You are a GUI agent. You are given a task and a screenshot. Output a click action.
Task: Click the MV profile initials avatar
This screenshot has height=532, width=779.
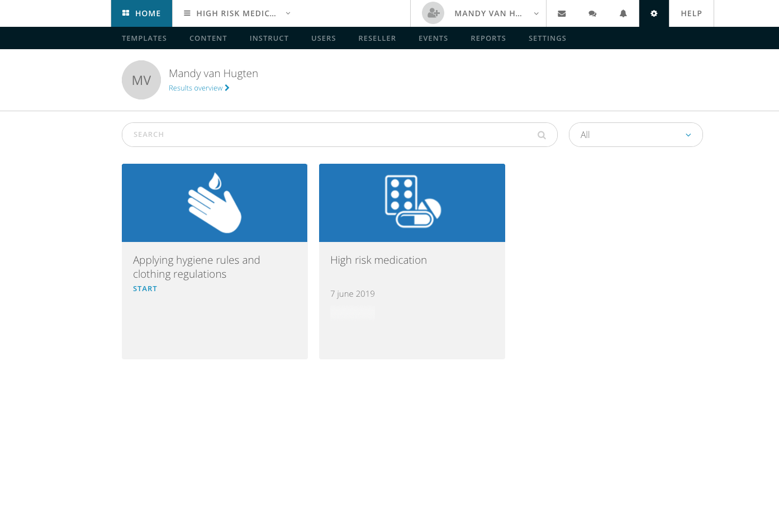coord(141,80)
